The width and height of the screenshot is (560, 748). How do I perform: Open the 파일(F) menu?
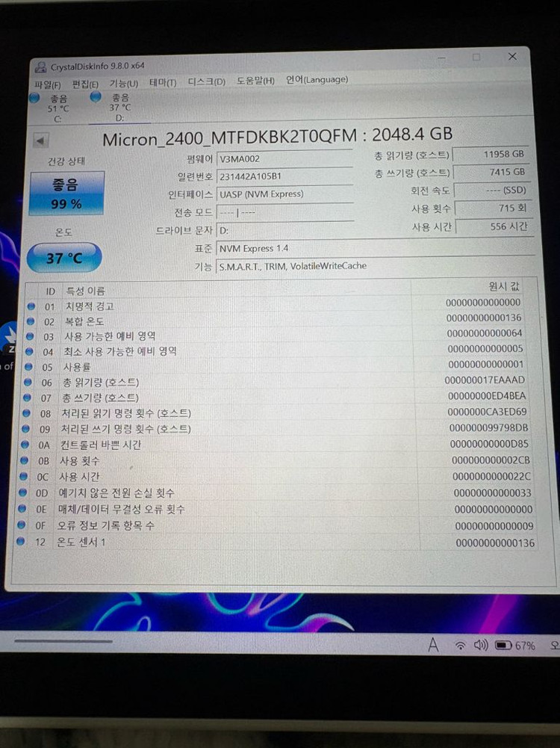pyautogui.click(x=48, y=85)
